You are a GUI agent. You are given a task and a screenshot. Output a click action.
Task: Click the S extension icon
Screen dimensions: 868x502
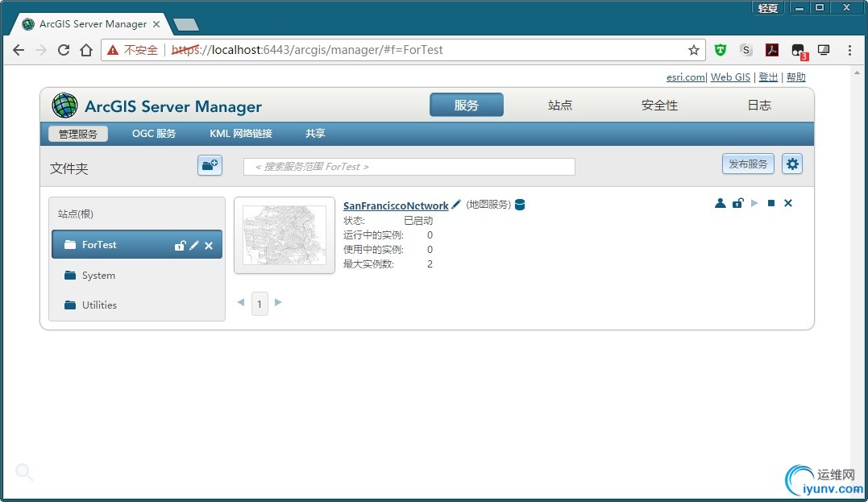click(x=746, y=50)
